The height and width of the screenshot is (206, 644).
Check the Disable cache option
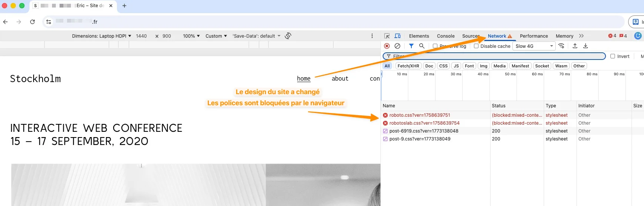coord(476,46)
